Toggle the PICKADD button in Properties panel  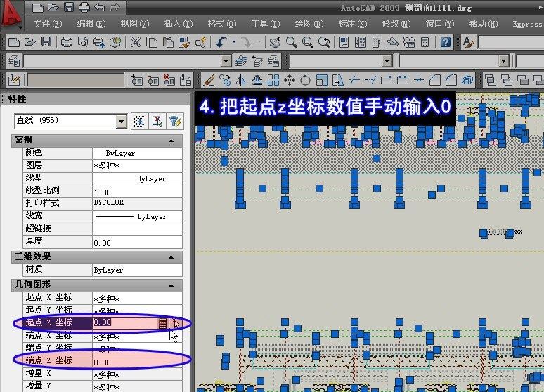coord(139,121)
